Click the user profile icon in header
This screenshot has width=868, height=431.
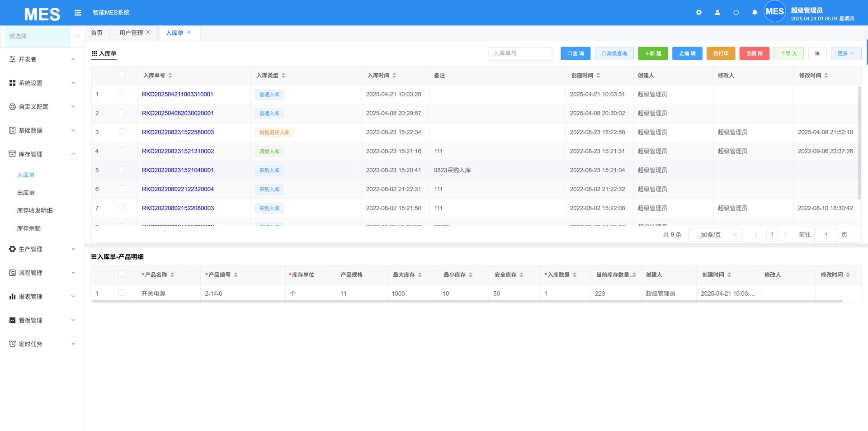[717, 13]
